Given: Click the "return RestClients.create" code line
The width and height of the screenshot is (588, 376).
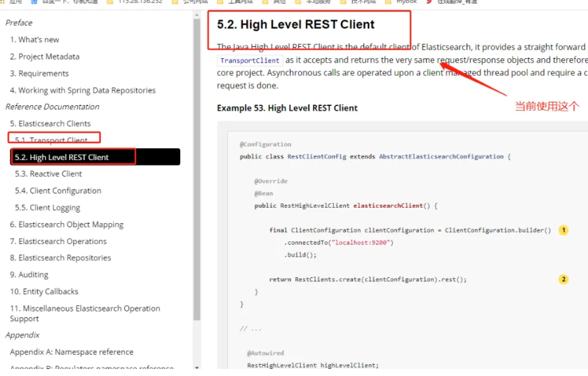Looking at the screenshot, I should click(368, 280).
